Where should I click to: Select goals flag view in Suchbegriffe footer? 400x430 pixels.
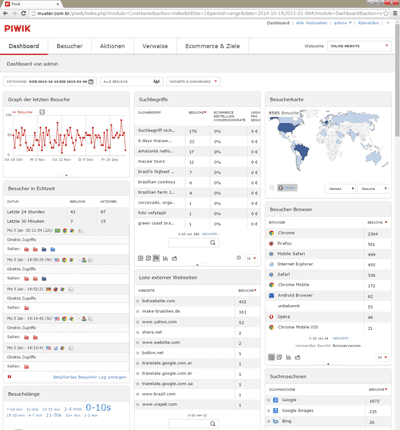pos(156,258)
